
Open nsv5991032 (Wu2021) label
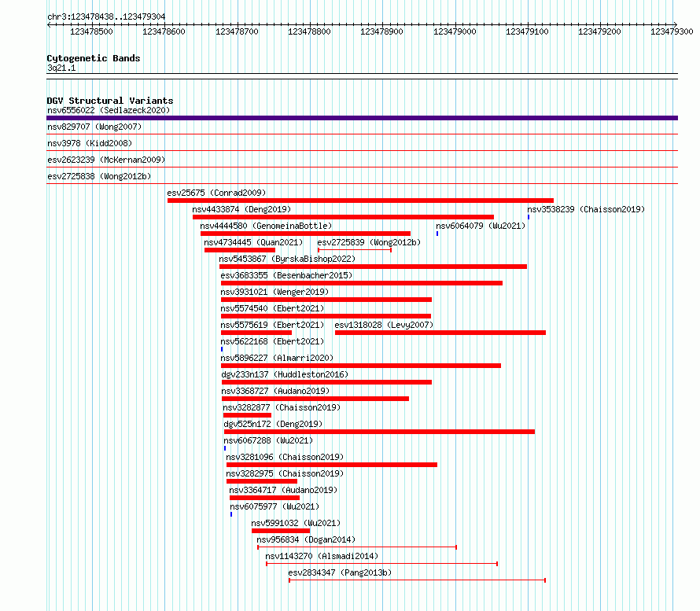[296, 523]
